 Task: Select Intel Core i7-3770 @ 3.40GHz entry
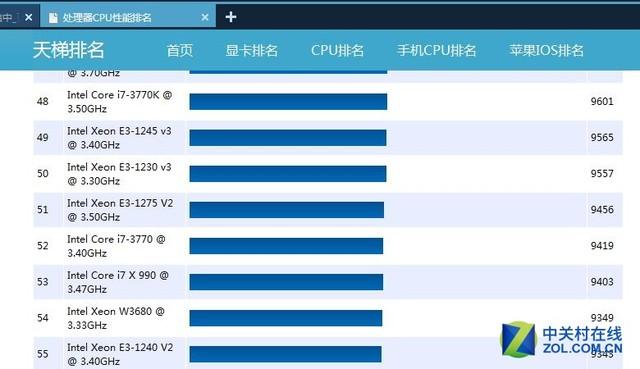[x=116, y=246]
